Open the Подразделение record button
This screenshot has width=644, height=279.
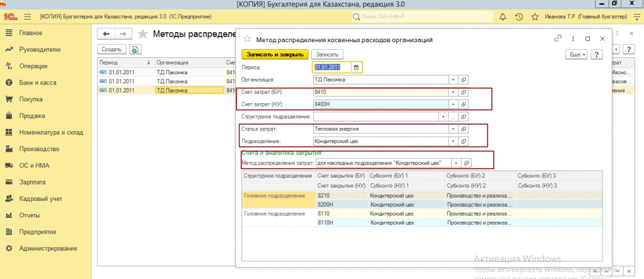[x=464, y=141]
